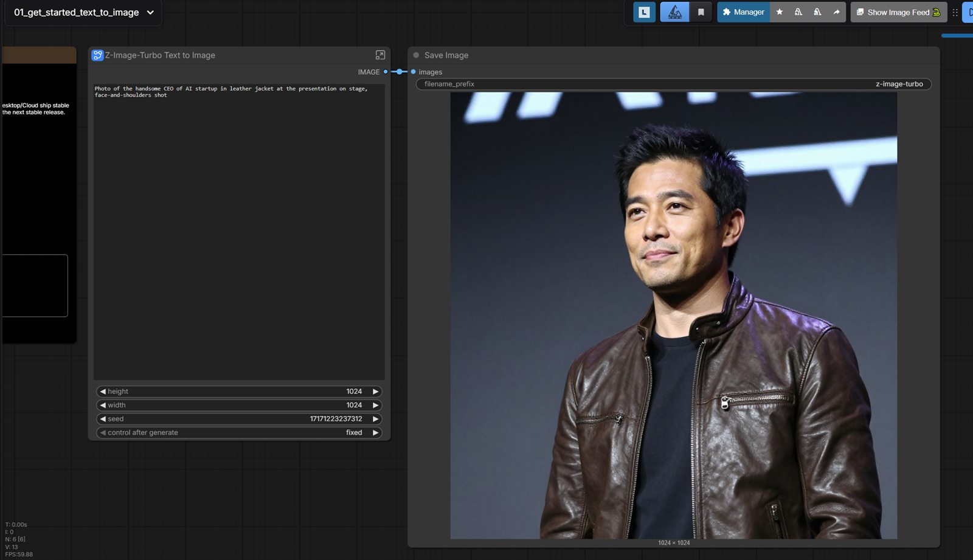Click the Save Image node title
This screenshot has width=973, height=560.
tap(446, 55)
